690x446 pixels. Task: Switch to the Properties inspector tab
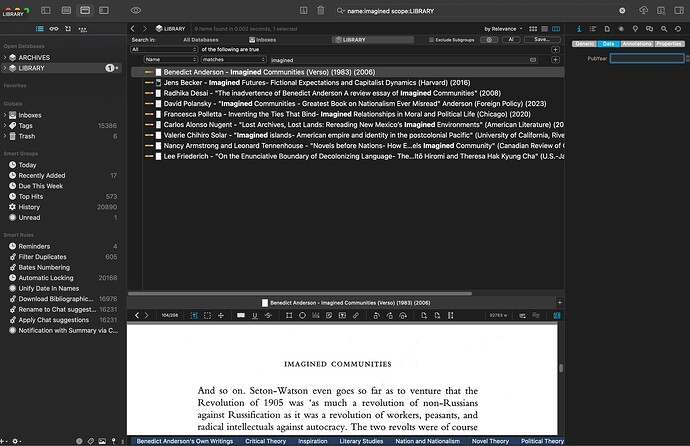669,44
